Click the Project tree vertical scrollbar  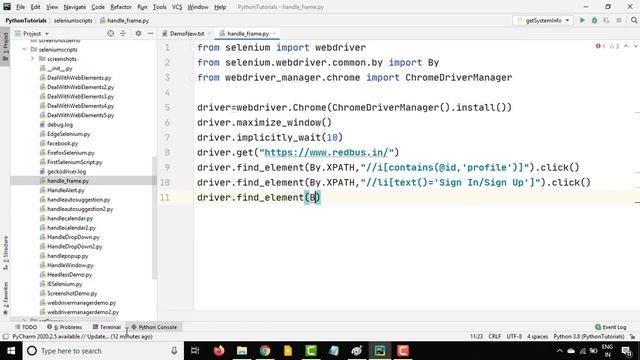(154, 218)
